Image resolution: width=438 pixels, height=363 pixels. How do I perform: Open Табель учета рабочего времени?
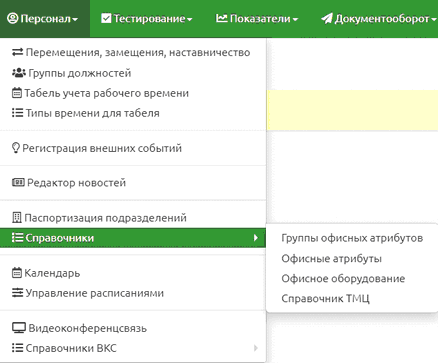point(133,93)
